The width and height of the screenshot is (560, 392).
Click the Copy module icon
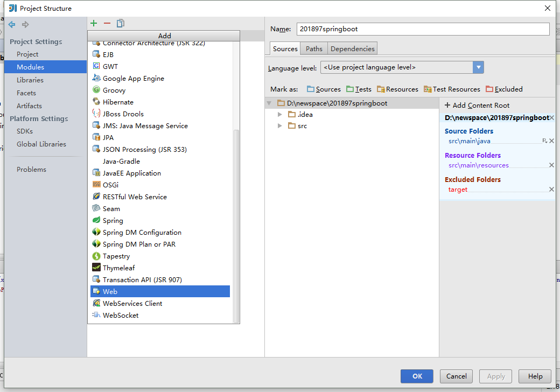point(121,23)
